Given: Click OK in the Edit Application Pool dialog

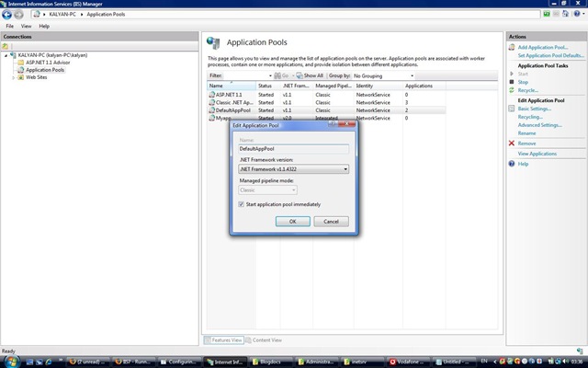Looking at the screenshot, I should pos(293,222).
